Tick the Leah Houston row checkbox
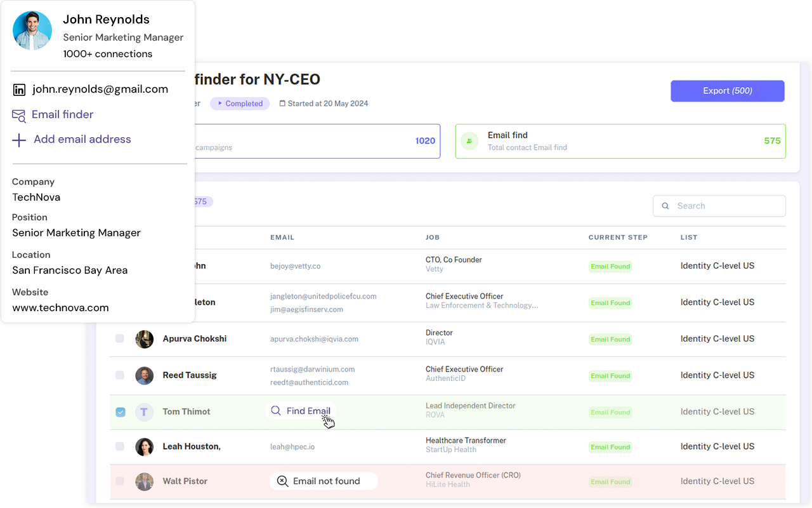 coord(120,446)
